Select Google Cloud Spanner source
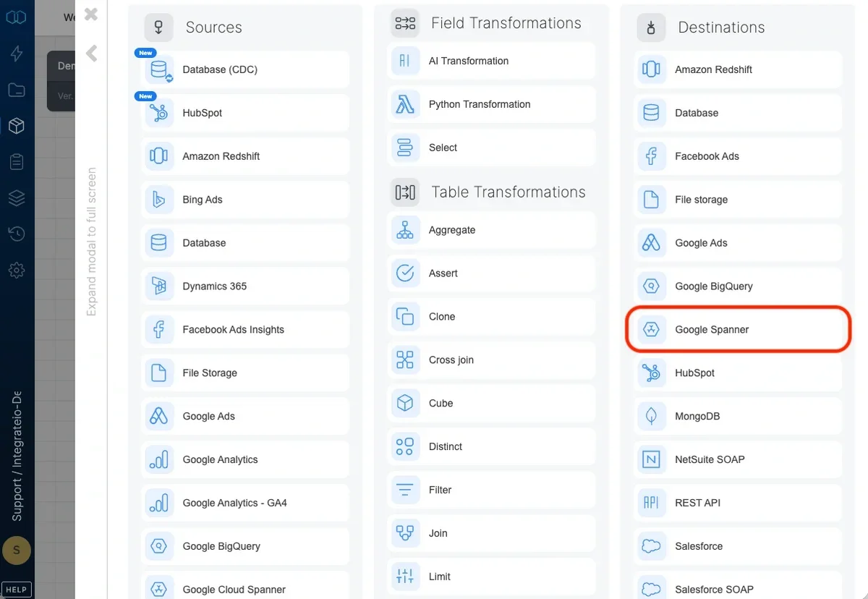 [x=245, y=587]
